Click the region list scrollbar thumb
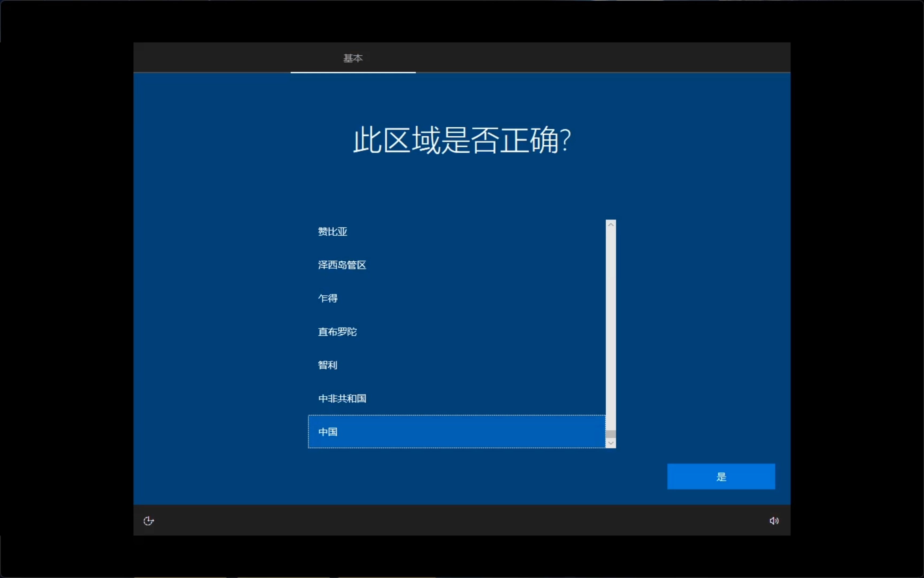The image size is (924, 578). coord(611,434)
